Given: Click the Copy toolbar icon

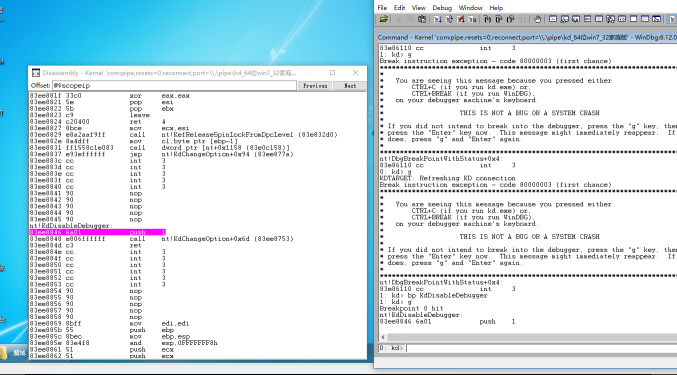Looking at the screenshot, I should pyautogui.click(x=410, y=19).
